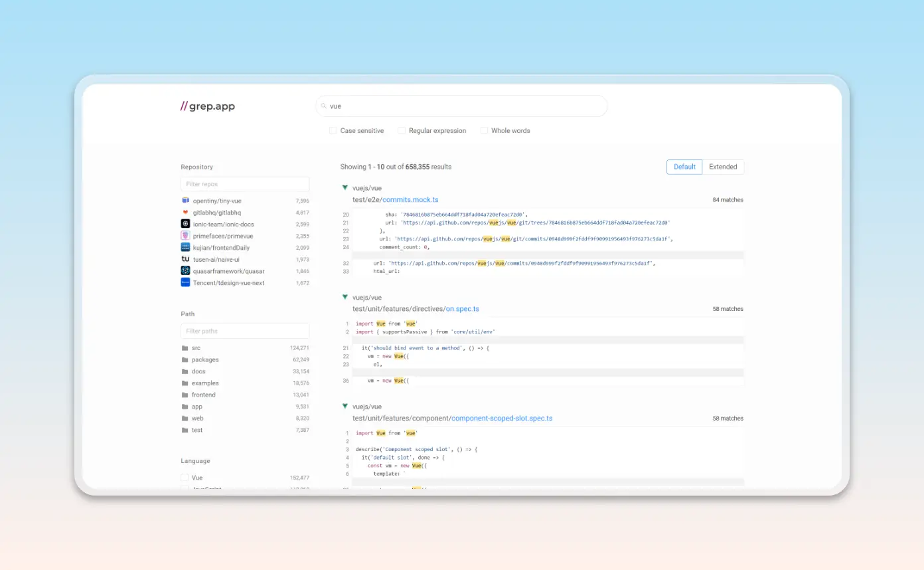924x570 pixels.
Task: Click the describe 'Component scoped slot' line
Action: tap(416, 450)
